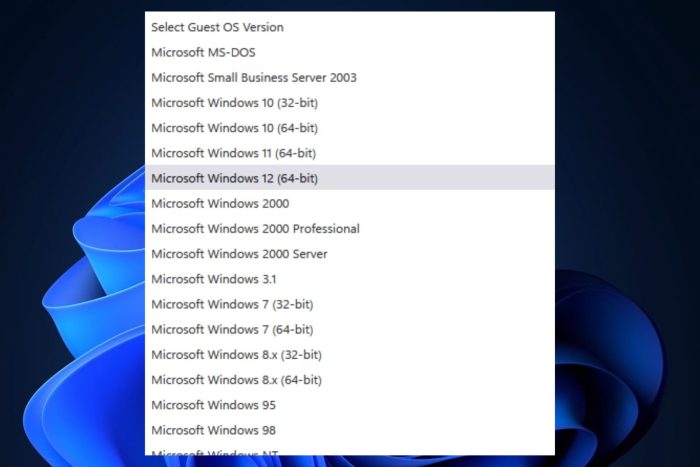700x467 pixels.
Task: Choose Microsoft Windows 11 (64-bit)
Action: click(x=350, y=153)
